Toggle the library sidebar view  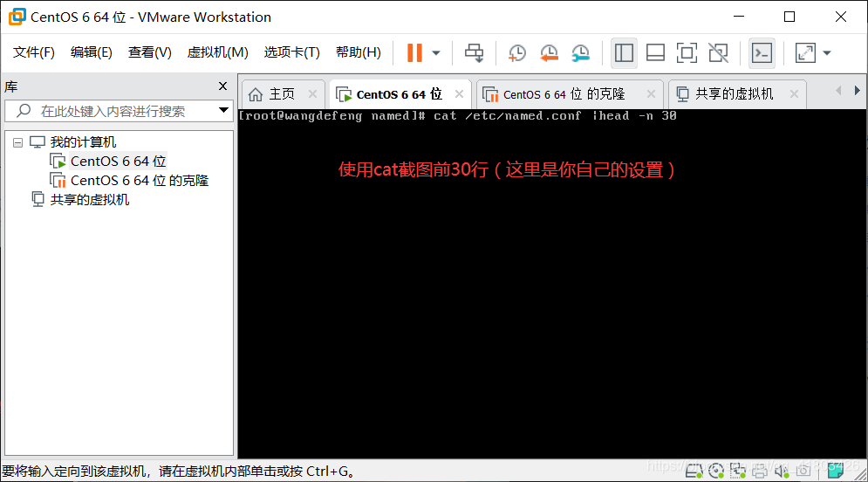[x=624, y=53]
